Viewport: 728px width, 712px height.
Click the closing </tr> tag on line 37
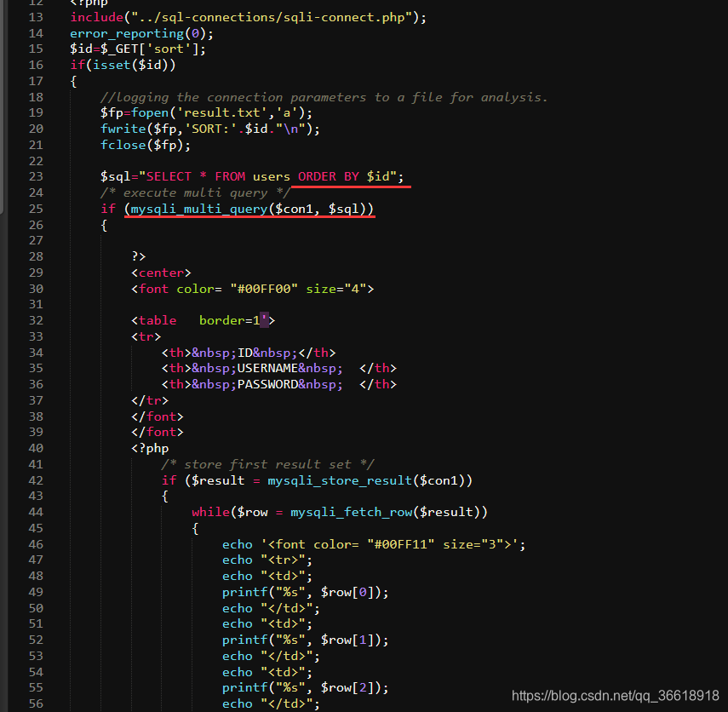tap(150, 401)
